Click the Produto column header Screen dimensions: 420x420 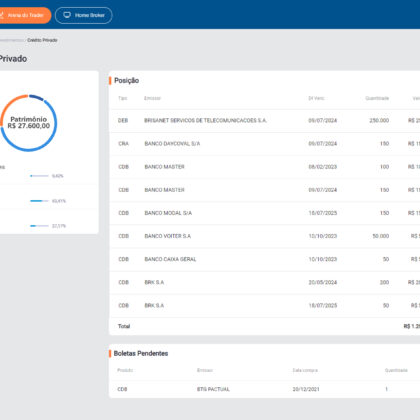(125, 370)
